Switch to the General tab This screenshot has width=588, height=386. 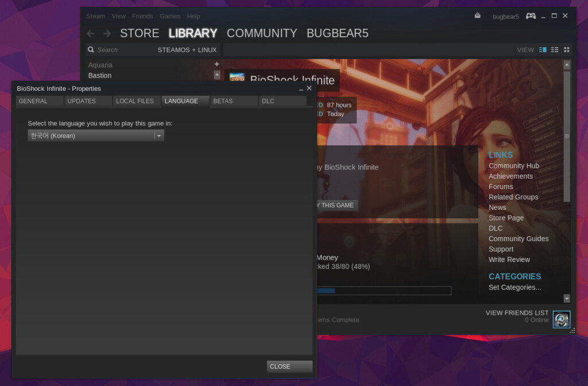tap(40, 101)
